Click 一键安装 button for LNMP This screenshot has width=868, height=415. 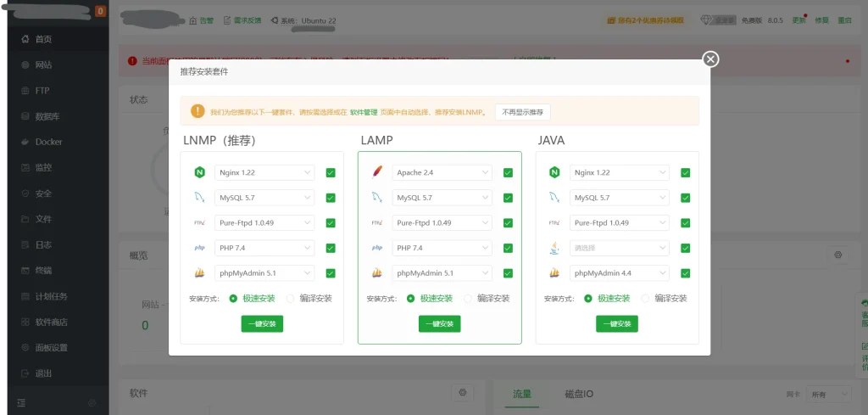[262, 324]
